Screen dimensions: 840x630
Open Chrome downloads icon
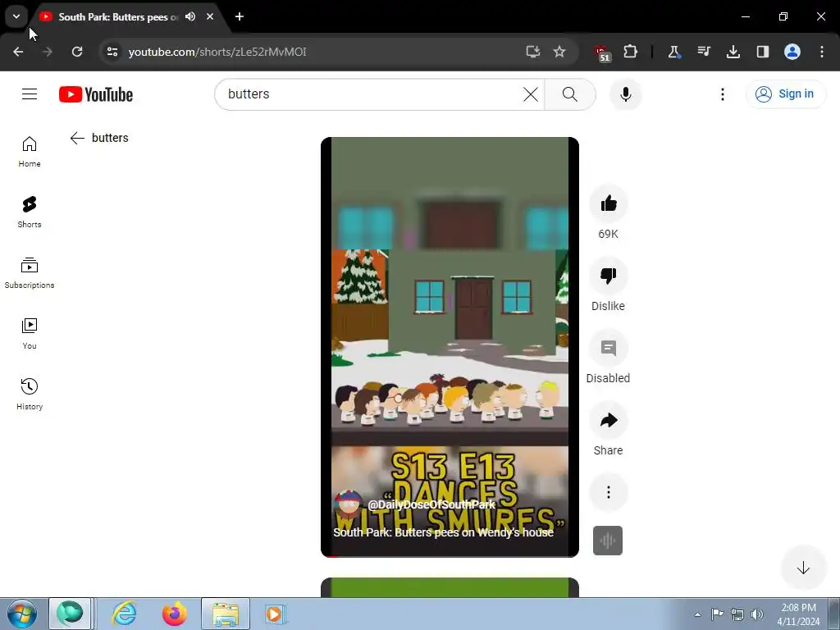[733, 52]
